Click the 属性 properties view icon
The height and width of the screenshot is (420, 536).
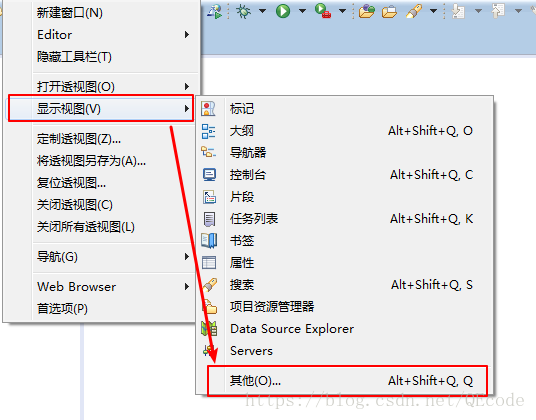coord(209,263)
